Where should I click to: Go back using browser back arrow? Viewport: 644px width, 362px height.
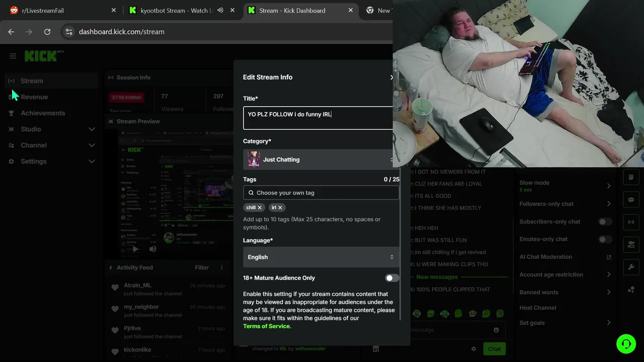click(11, 32)
